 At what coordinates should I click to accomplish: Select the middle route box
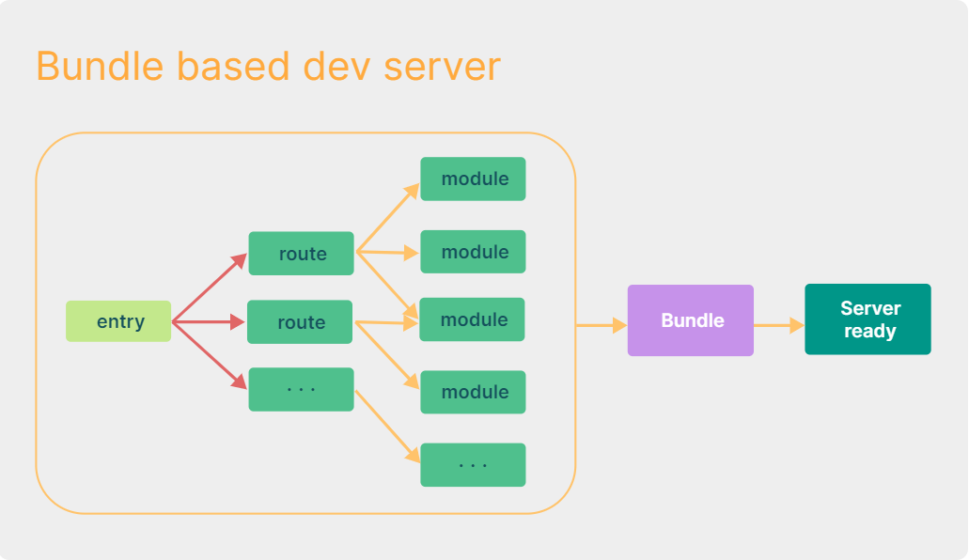[300, 322]
